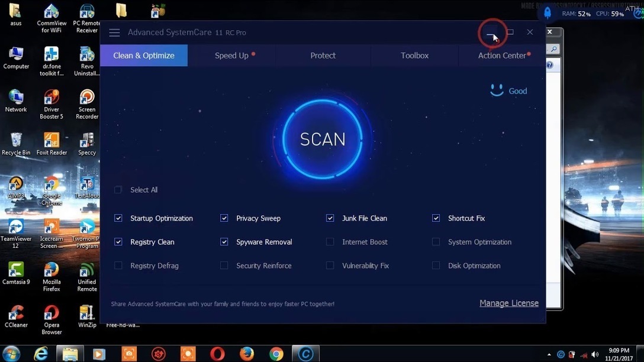Viewport: 644px width, 362px height.
Task: Open the Manage License link
Action: (508, 303)
